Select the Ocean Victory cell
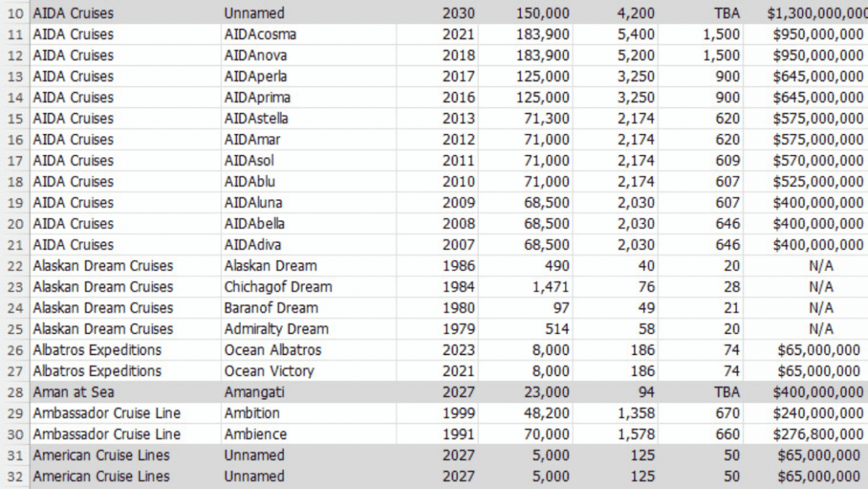868x489 pixels. pos(308,371)
